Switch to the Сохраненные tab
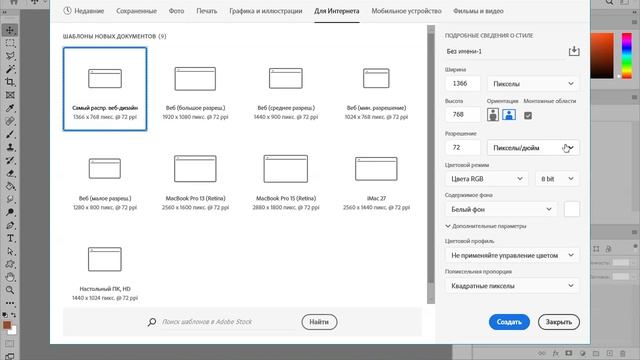This screenshot has height=360, width=640. (x=136, y=11)
